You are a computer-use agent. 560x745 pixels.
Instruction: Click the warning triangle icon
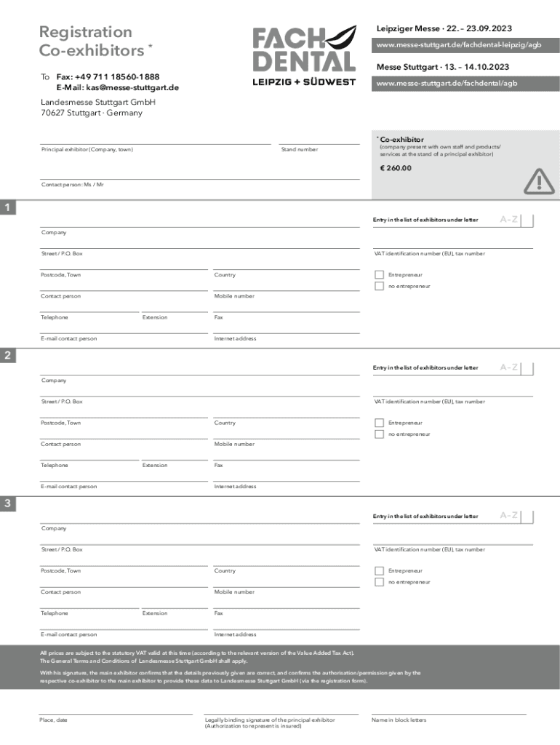click(539, 179)
